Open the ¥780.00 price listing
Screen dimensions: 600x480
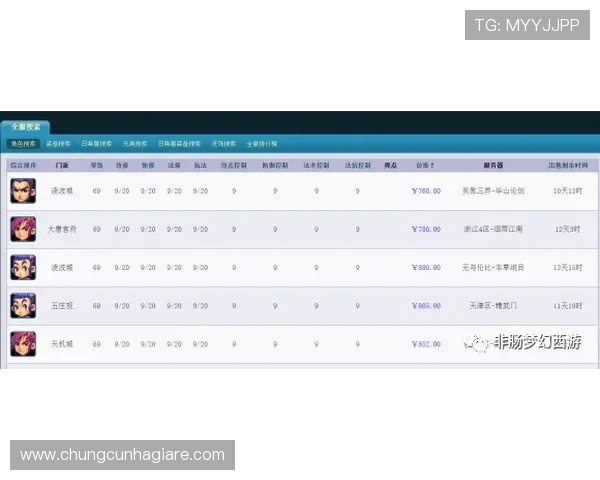pyautogui.click(x=425, y=229)
